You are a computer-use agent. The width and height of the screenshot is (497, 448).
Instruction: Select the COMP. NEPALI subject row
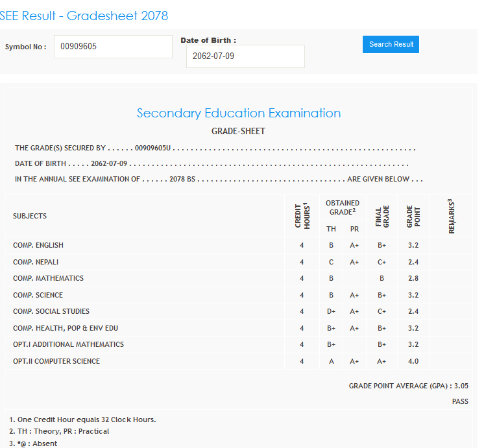[36, 262]
